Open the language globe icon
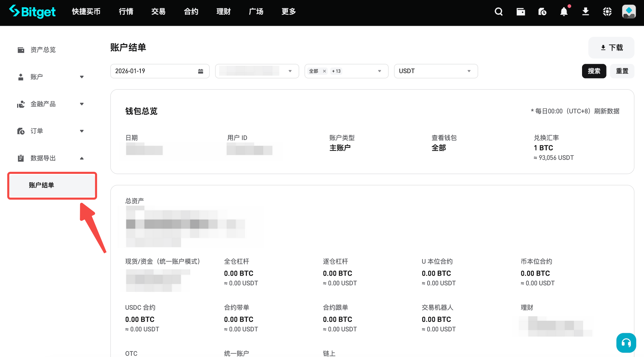Viewport: 644px width, 357px height. pos(607,12)
